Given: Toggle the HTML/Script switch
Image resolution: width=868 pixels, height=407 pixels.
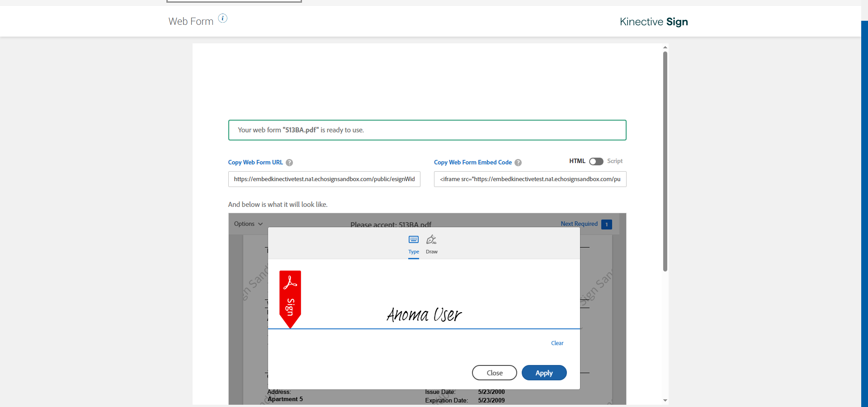Looking at the screenshot, I should pos(596,161).
